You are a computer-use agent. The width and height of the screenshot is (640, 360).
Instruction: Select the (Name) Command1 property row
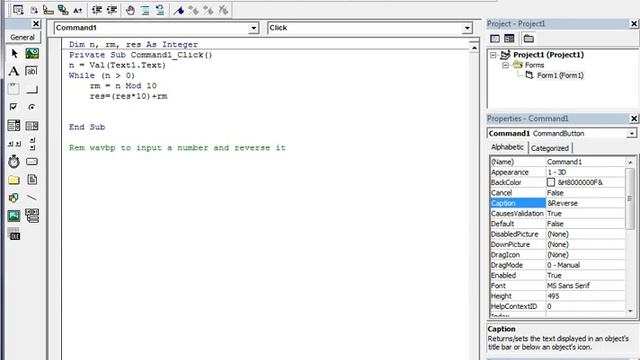pos(557,162)
